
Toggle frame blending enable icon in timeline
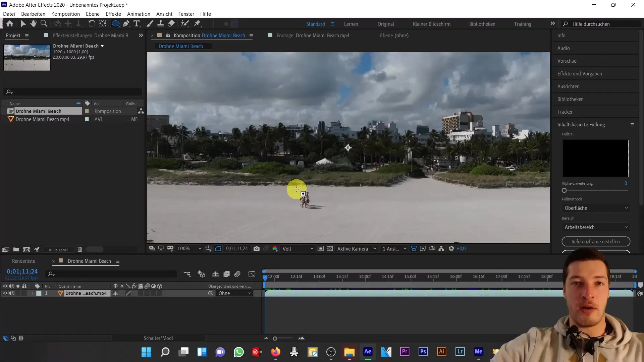click(227, 274)
